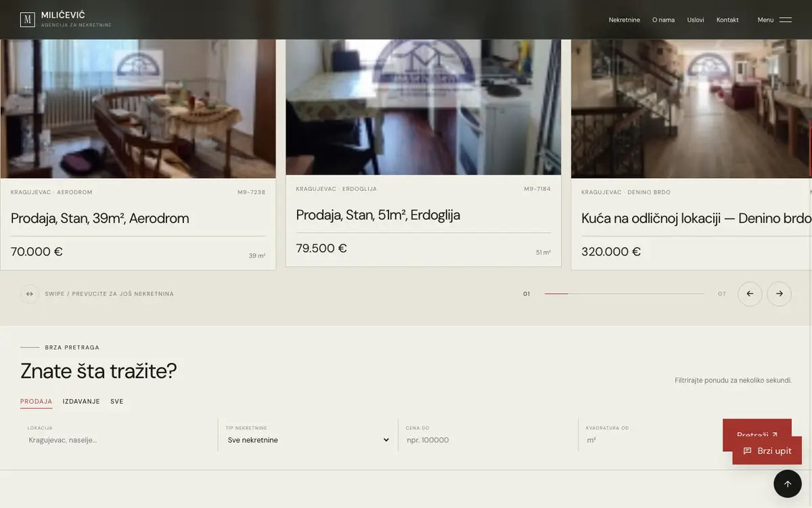
Task: Select the PRODAJA tab
Action: [x=37, y=402]
